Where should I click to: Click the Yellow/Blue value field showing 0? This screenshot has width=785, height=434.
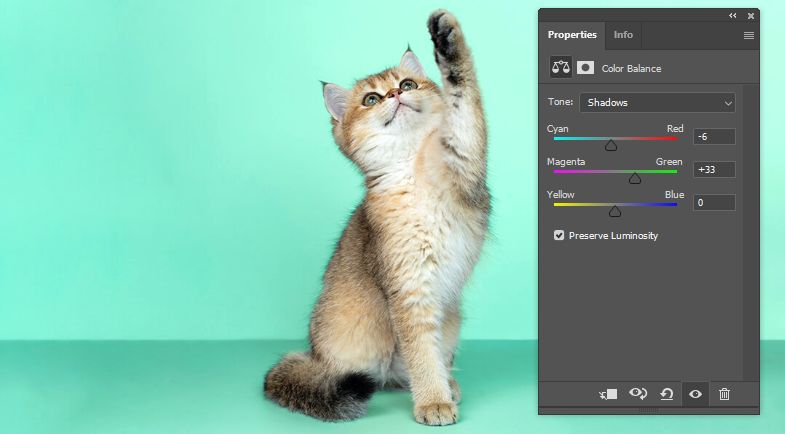(x=714, y=203)
